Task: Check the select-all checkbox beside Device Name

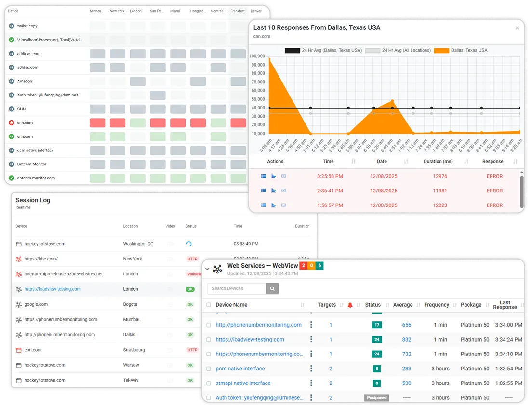Action: [x=209, y=305]
